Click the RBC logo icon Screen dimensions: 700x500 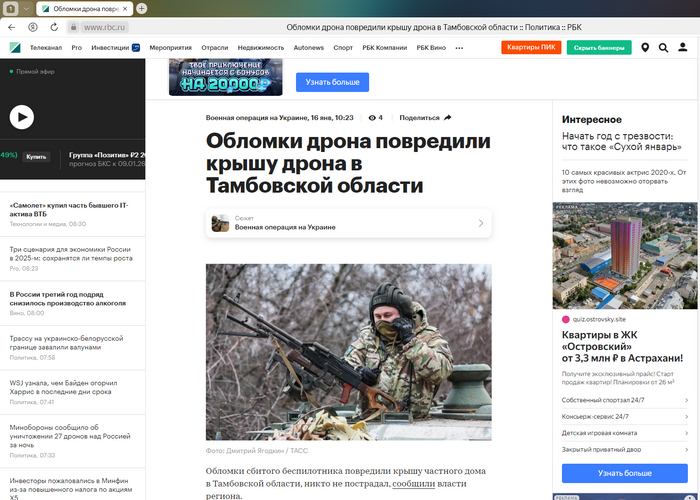coord(15,47)
